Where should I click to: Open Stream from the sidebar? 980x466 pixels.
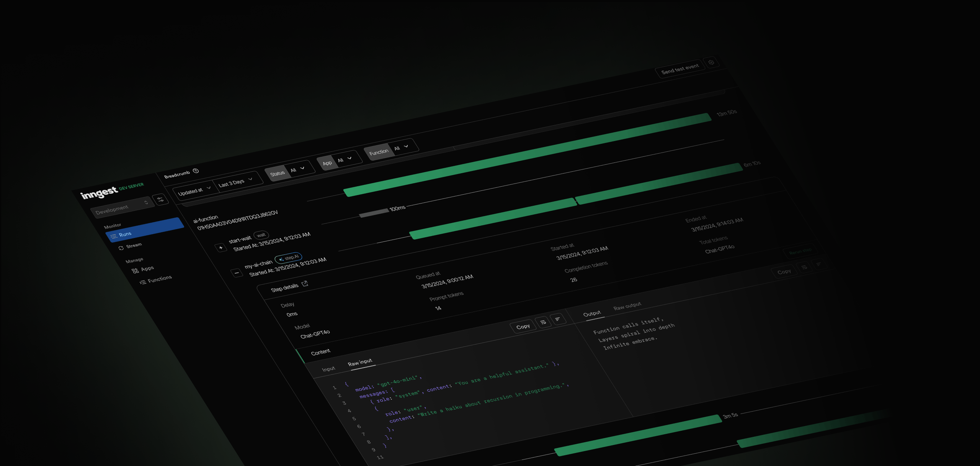(x=134, y=245)
